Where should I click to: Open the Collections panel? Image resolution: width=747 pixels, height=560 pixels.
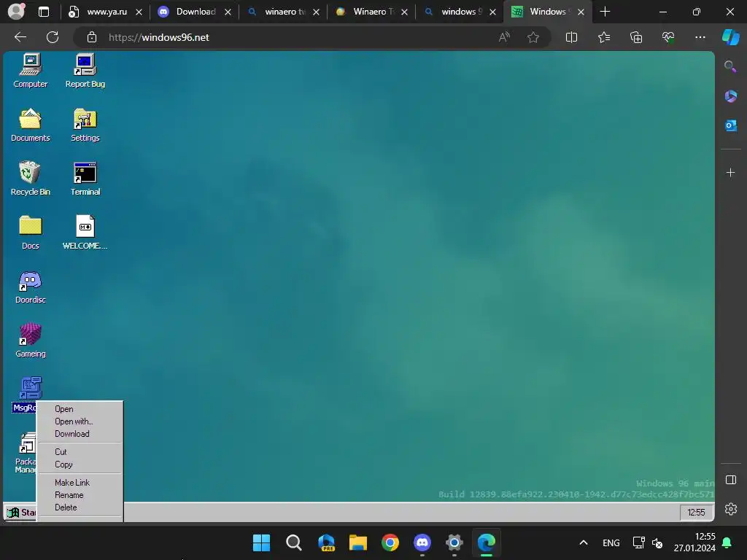coord(636,37)
